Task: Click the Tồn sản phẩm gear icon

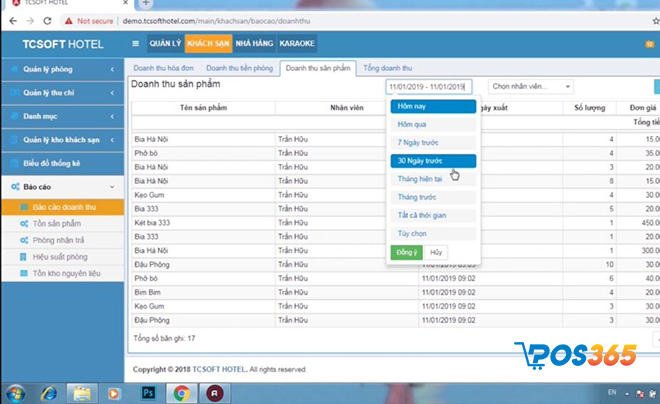Action: pos(24,223)
